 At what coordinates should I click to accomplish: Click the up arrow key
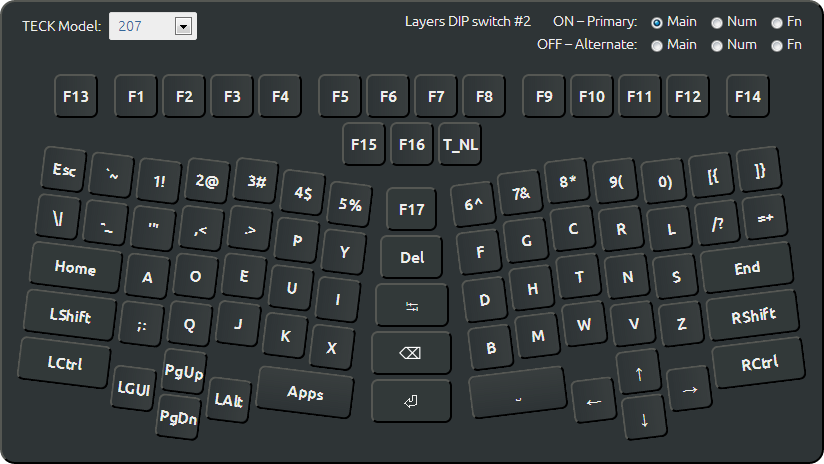638,373
